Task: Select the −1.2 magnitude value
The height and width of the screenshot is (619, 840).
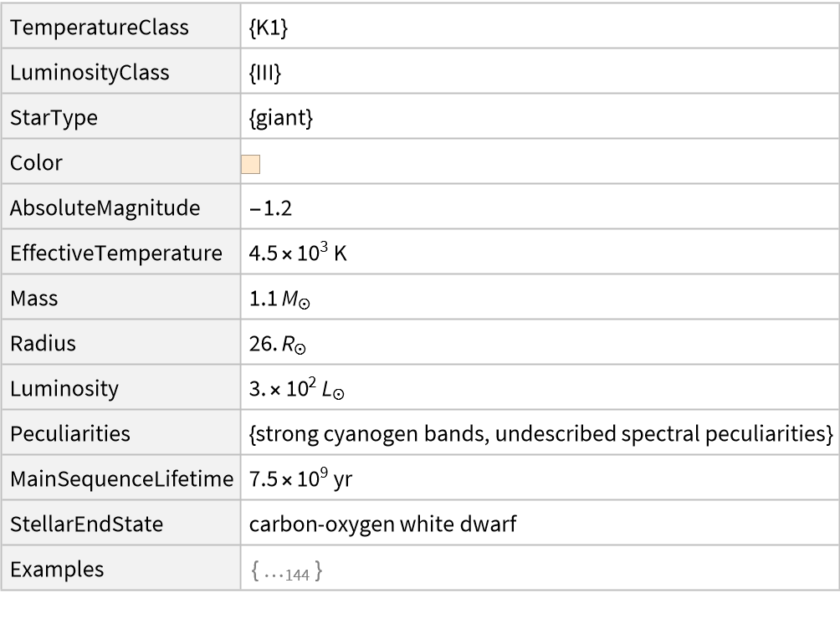Action: (x=270, y=208)
